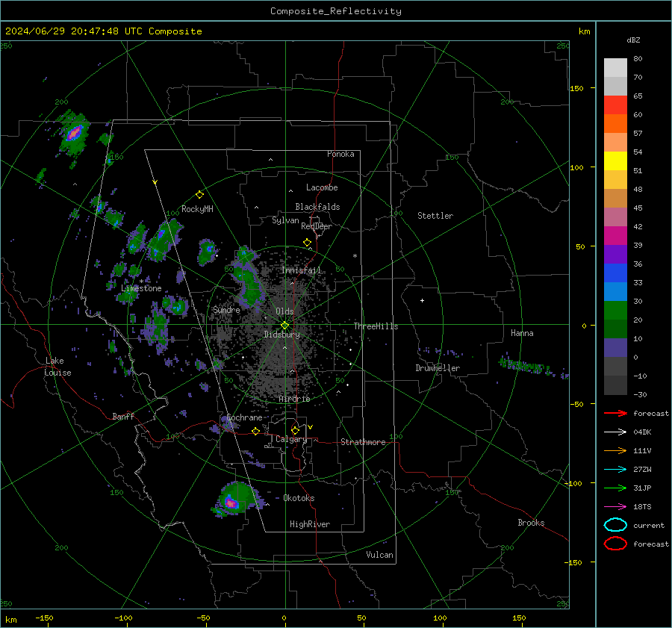Click the cyan 'current' ellipse legend icon
This screenshot has width=672, height=628.
point(615,525)
